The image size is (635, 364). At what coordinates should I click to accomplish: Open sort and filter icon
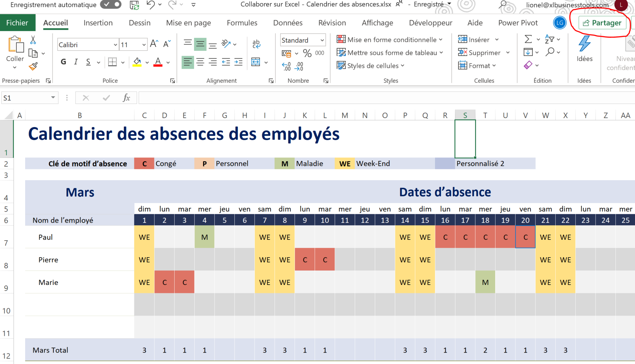pyautogui.click(x=549, y=39)
